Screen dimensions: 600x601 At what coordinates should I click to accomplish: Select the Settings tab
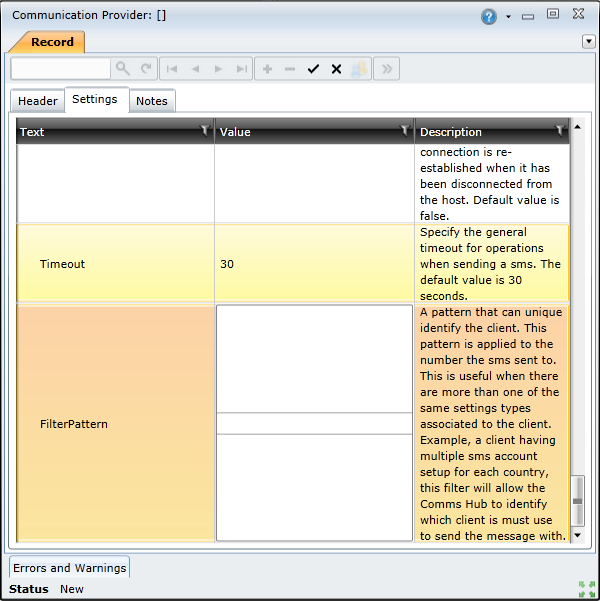coord(95,99)
